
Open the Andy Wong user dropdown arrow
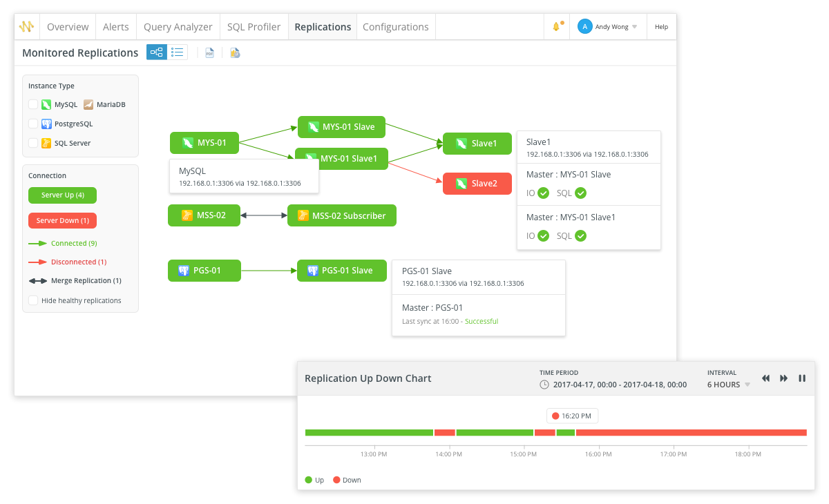(x=634, y=27)
